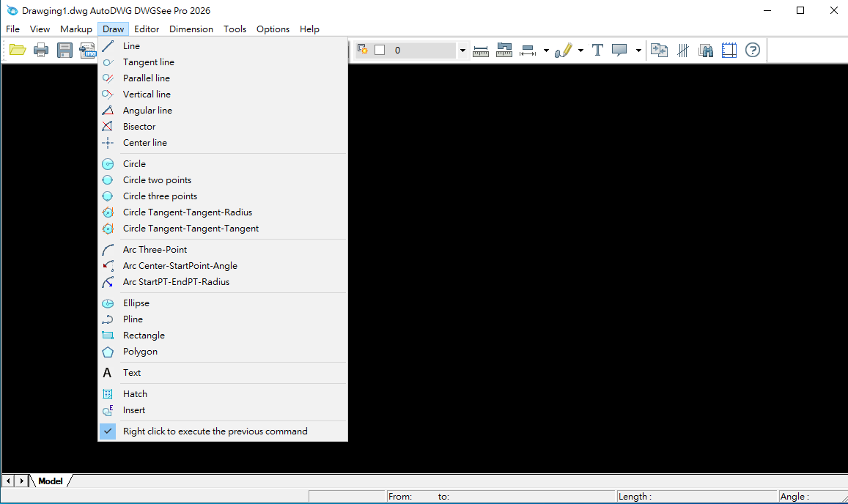This screenshot has height=504, width=848.
Task: Choose Circle three points from Draw menu
Action: tap(160, 196)
